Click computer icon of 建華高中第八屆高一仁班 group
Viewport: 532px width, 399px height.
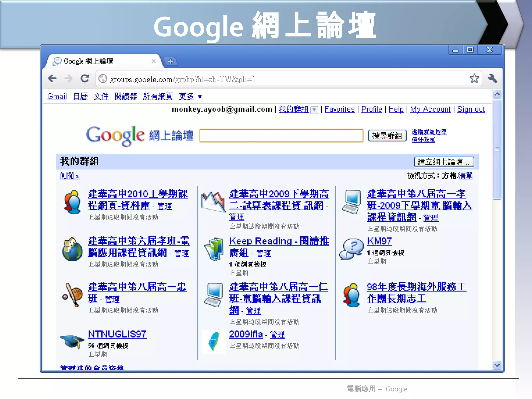[214, 295]
